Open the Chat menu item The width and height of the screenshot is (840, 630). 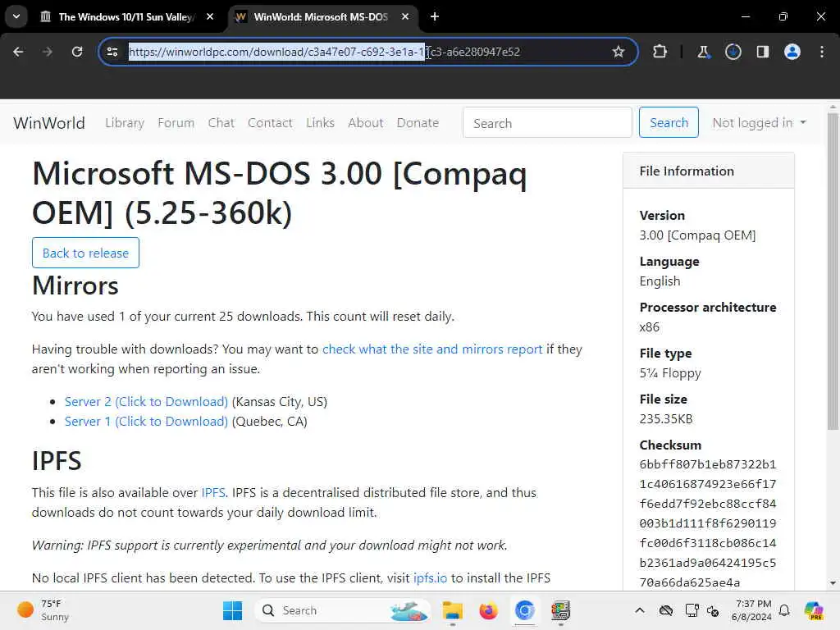point(221,123)
